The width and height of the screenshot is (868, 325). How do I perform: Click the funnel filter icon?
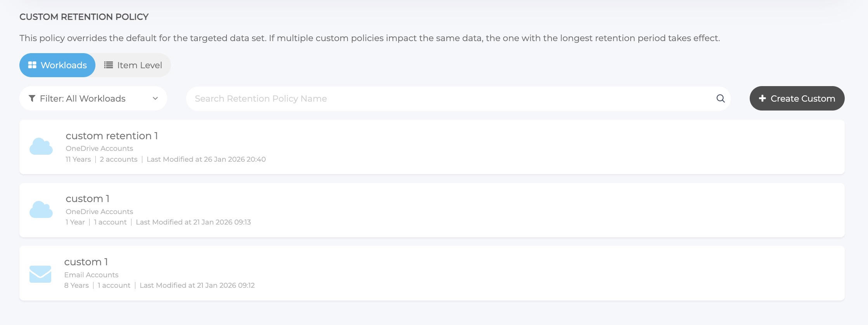[x=32, y=99]
